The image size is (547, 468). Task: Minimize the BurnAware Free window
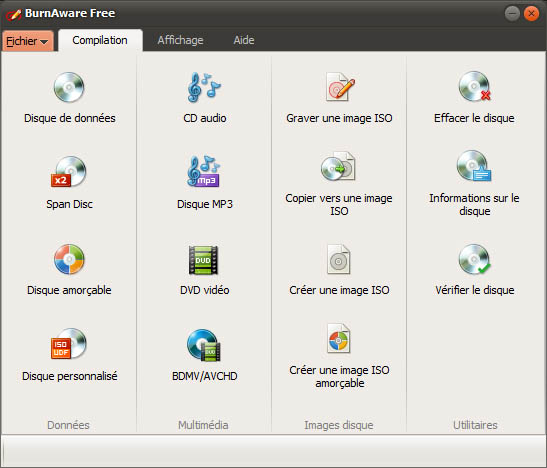(512, 14)
